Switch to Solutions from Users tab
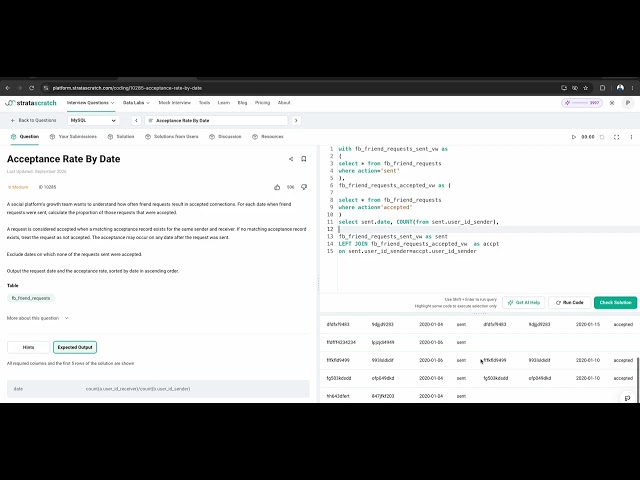This screenshot has width=640, height=480. [172, 137]
